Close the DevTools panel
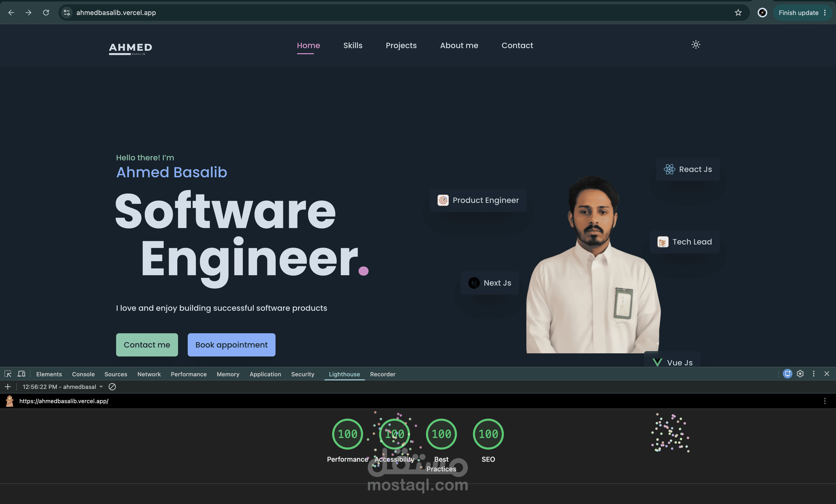Screen dimensions: 836x504 point(827,373)
